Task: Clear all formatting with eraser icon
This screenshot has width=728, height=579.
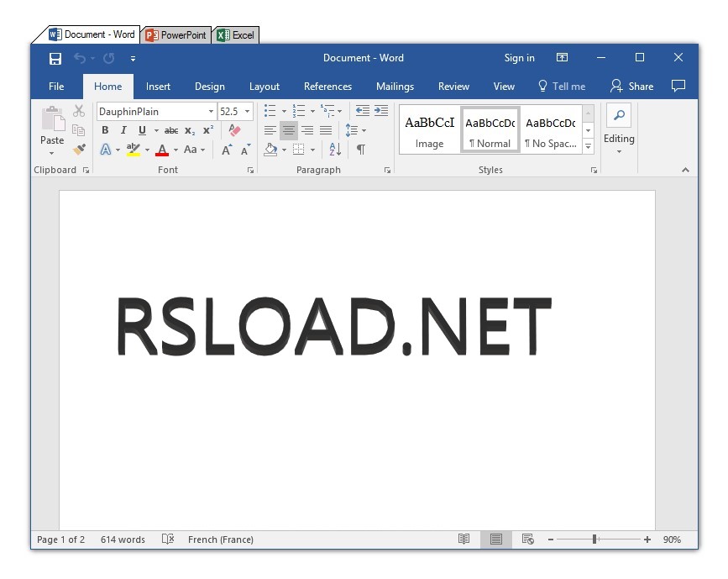Action: point(235,130)
